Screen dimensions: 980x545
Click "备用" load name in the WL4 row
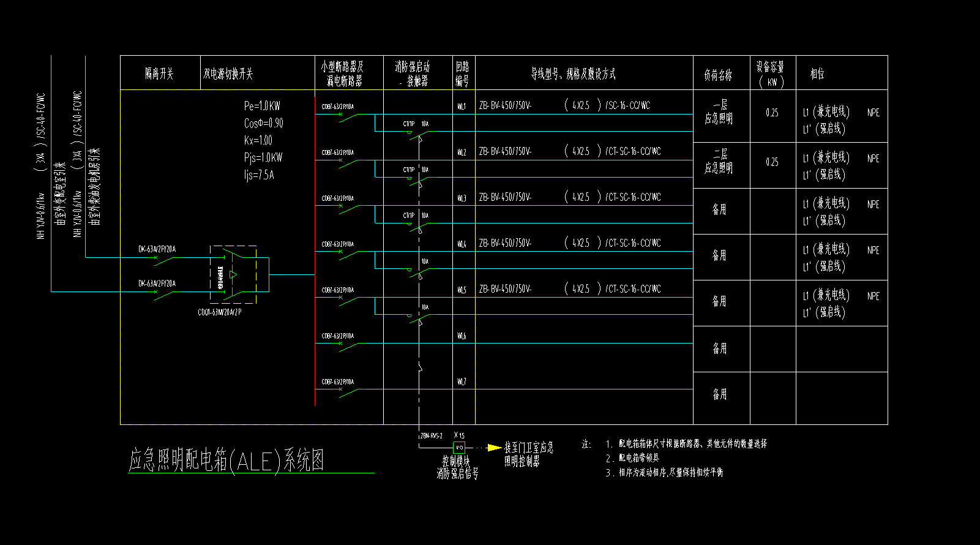(719, 255)
